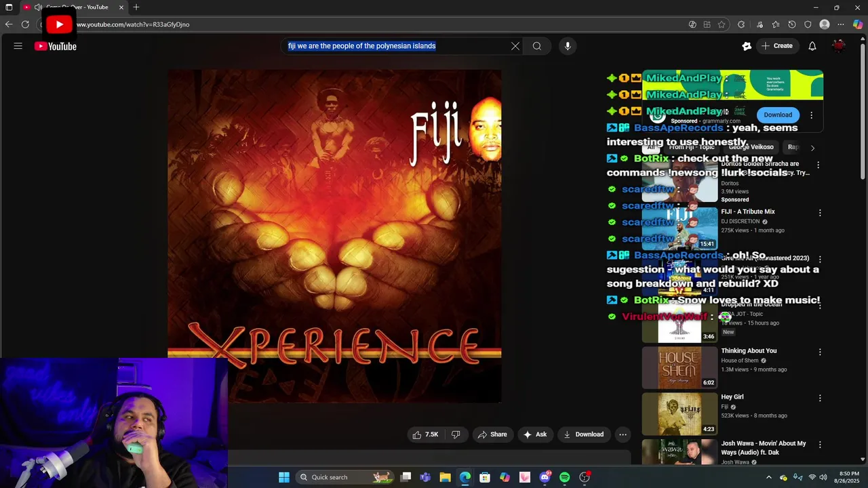Open the FIJI - A Tribute Mix title

(748, 211)
